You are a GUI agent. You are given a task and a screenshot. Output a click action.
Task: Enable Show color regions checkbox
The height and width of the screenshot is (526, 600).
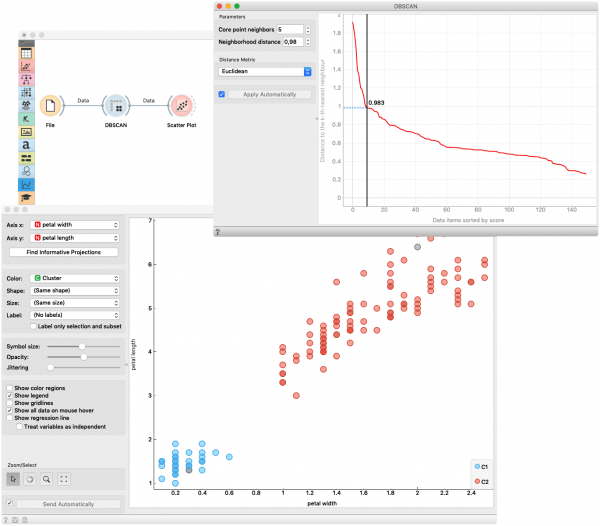9,387
